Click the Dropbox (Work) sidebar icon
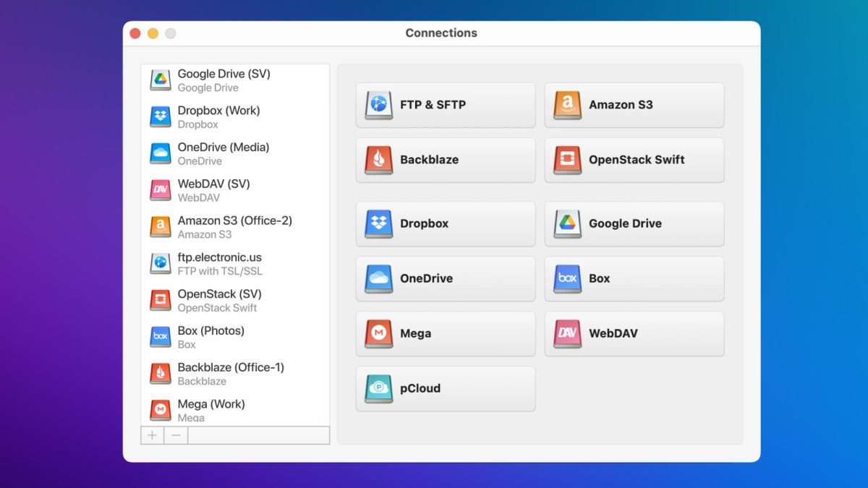This screenshot has height=488, width=868. click(x=161, y=117)
